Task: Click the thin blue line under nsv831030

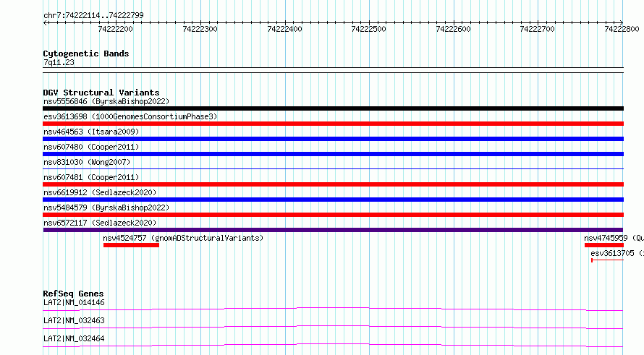Action: point(333,168)
